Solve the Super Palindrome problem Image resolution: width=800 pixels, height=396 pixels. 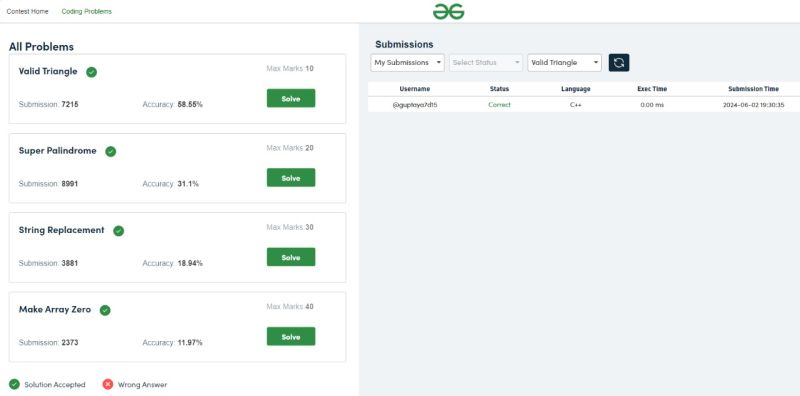click(x=291, y=178)
